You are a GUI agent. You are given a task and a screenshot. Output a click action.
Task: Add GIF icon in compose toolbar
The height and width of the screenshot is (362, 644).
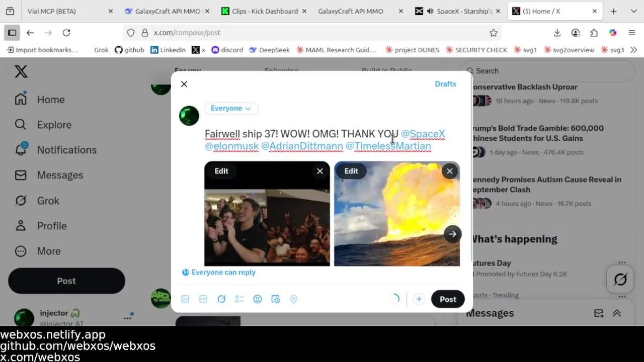pyautogui.click(x=203, y=299)
